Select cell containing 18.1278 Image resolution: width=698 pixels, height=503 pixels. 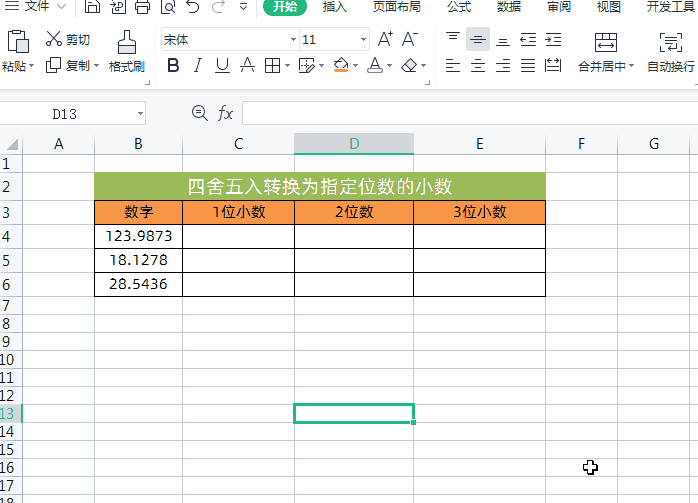[138, 260]
